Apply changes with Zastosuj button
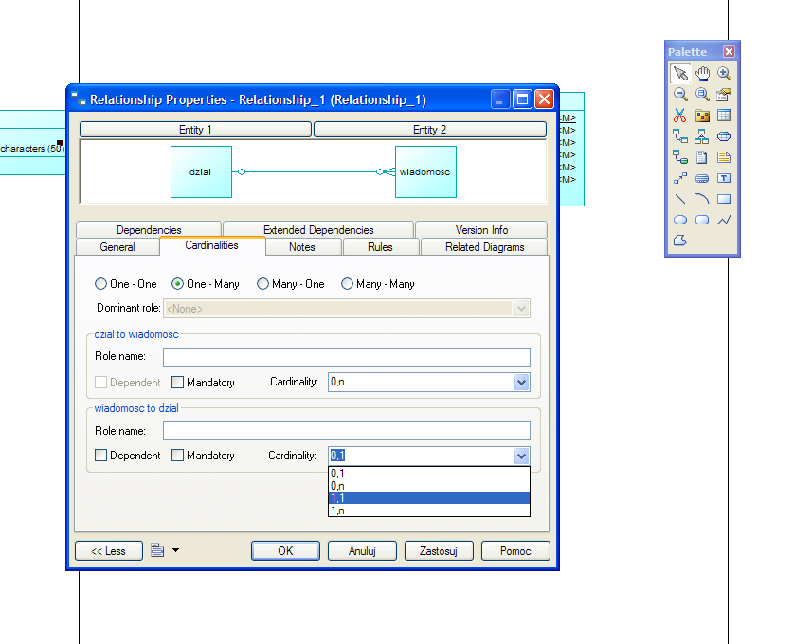 pyautogui.click(x=439, y=551)
